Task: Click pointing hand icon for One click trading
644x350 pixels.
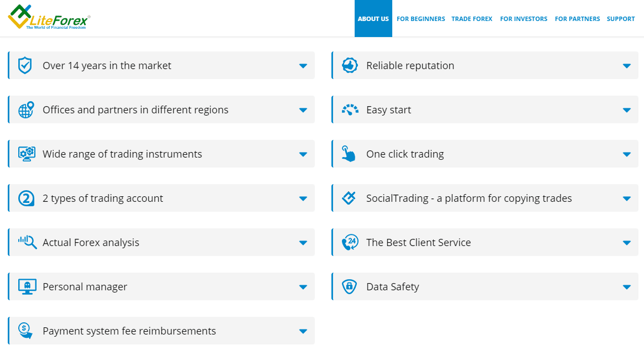Action: tap(349, 154)
